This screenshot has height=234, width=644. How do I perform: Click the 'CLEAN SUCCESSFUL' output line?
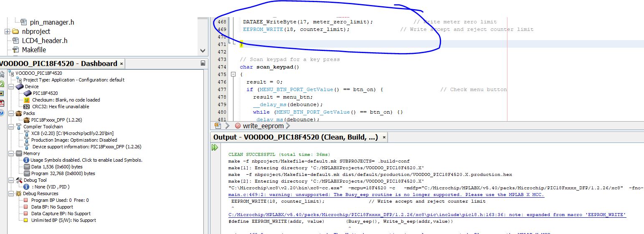coord(279,155)
